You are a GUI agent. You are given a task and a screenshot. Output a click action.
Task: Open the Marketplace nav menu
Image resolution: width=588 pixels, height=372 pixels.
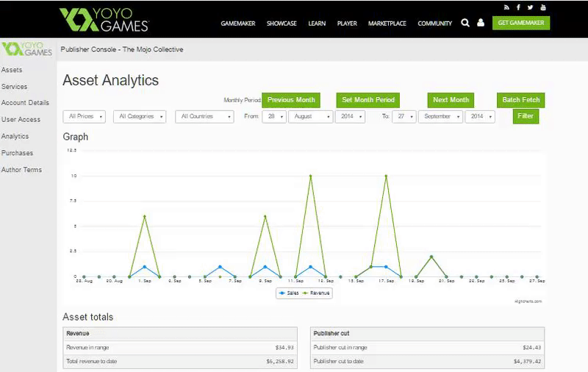coord(387,24)
